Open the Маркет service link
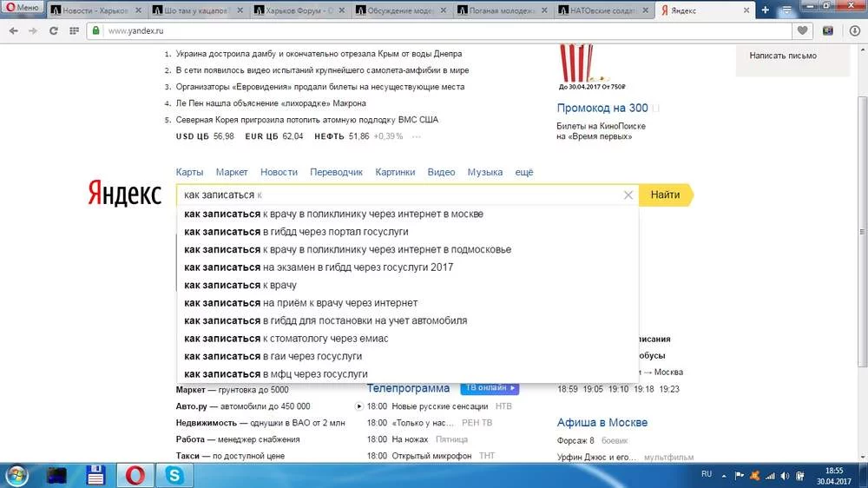The height and width of the screenshot is (488, 868). (x=232, y=172)
